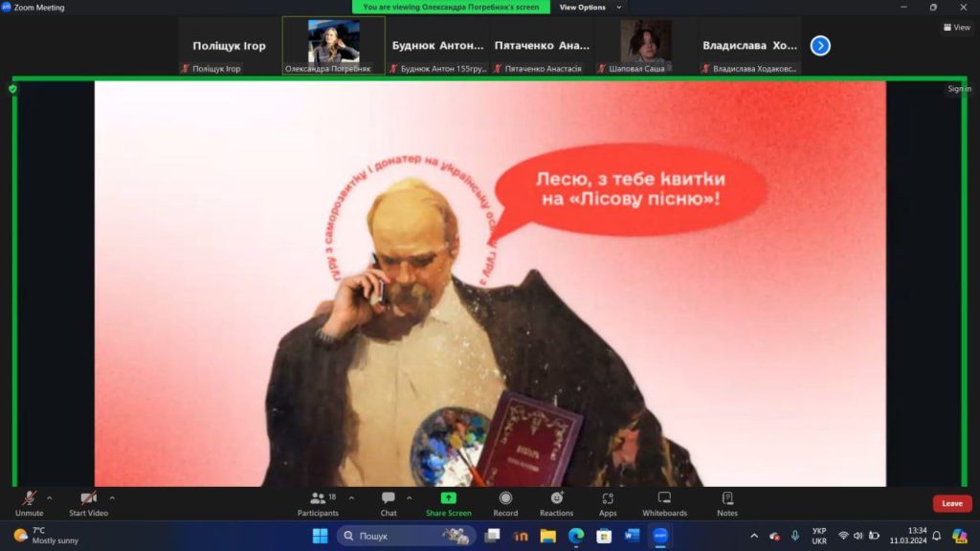Click the red Leave button
The height and width of the screenshot is (551, 980).
(x=951, y=503)
